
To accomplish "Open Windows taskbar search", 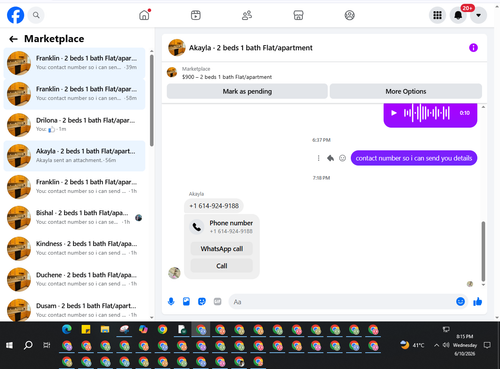I will tap(28, 345).
